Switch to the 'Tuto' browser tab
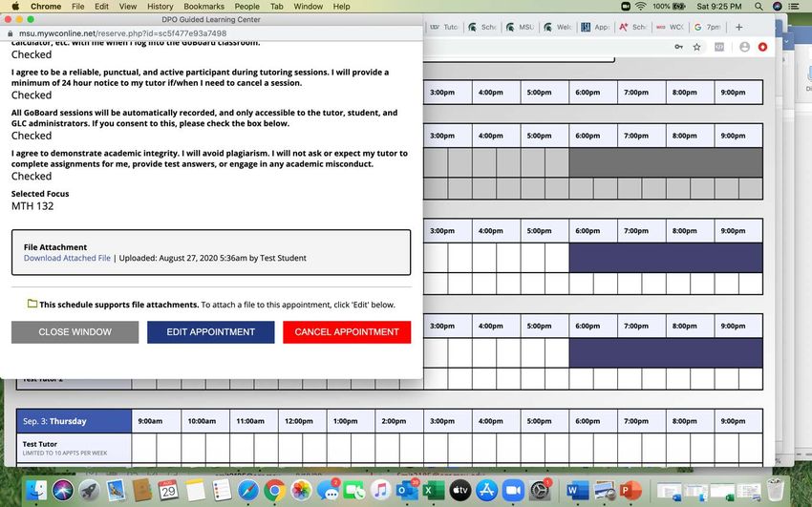812x507 pixels. (445, 27)
